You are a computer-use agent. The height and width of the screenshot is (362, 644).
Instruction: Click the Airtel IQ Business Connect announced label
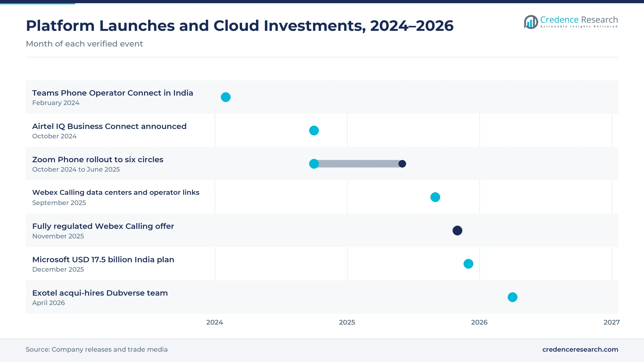click(x=109, y=126)
